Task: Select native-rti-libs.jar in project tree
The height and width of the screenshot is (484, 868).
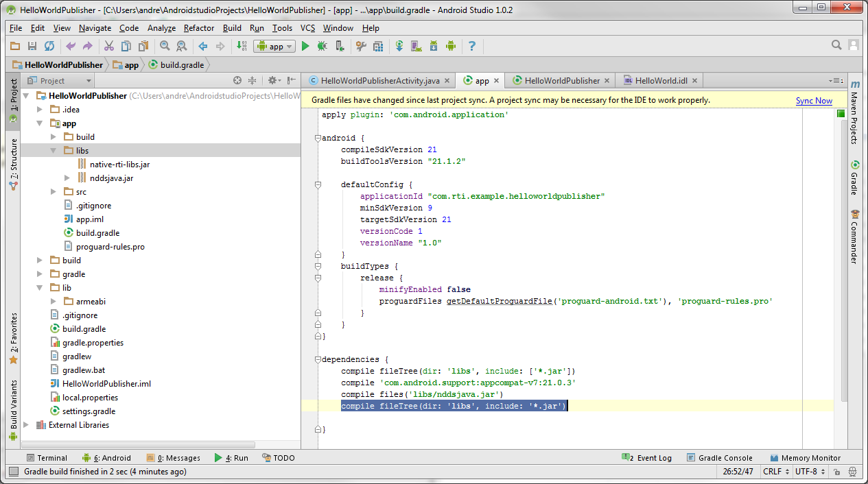Action: [119, 165]
